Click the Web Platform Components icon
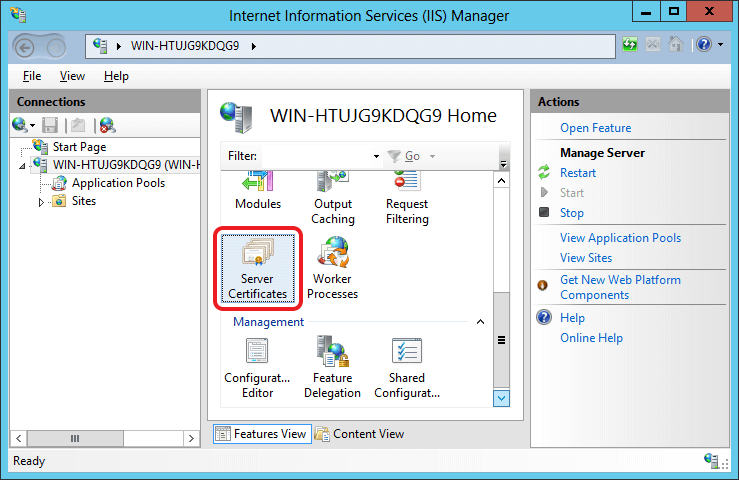The width and height of the screenshot is (739, 480). click(x=542, y=285)
